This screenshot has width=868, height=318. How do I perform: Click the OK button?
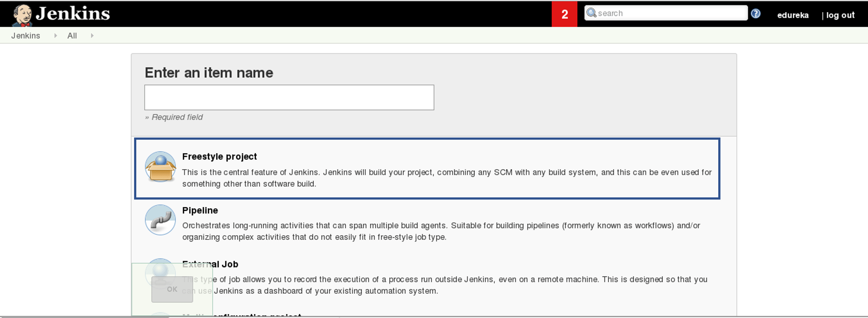pos(172,289)
